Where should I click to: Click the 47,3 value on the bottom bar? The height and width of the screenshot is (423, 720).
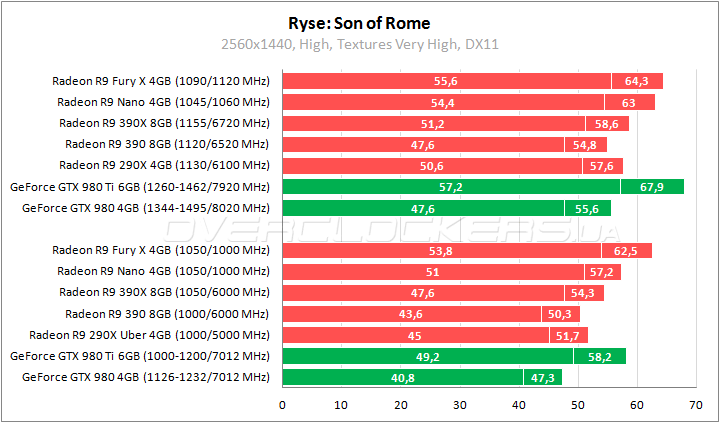tap(542, 377)
